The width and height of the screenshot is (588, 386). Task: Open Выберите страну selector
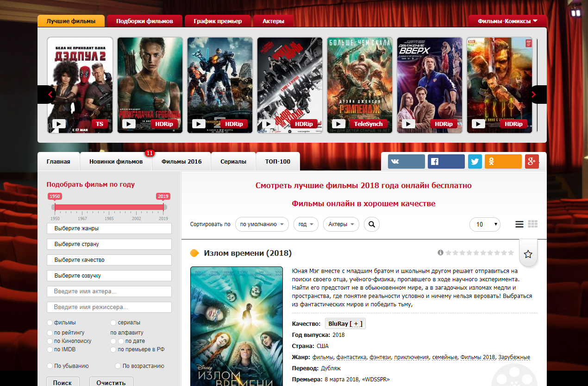pyautogui.click(x=109, y=244)
